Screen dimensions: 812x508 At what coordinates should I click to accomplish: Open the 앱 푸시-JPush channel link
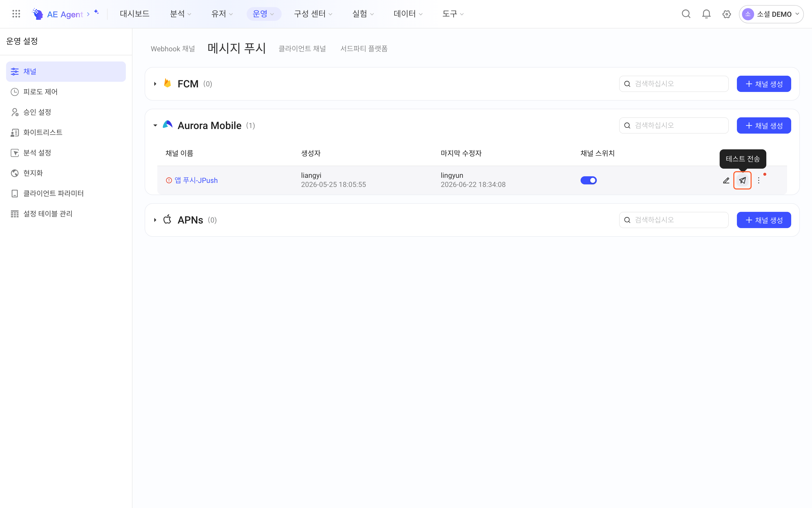pos(196,180)
